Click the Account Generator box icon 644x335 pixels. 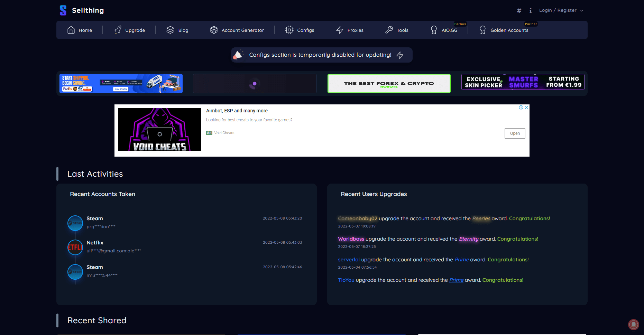214,30
